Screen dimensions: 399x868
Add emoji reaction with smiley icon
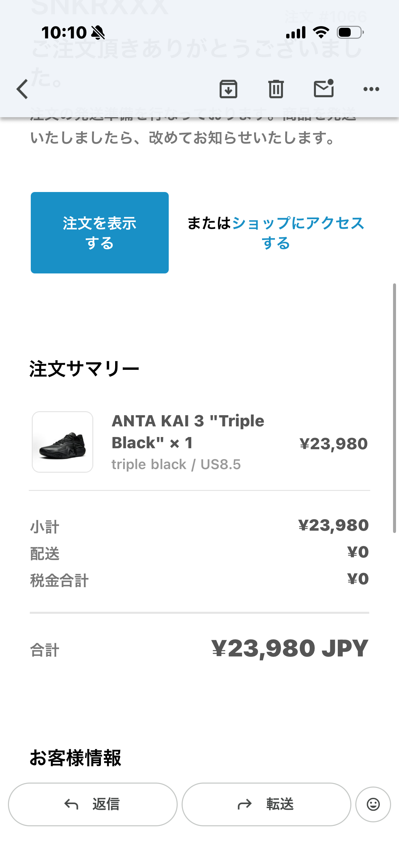373,804
